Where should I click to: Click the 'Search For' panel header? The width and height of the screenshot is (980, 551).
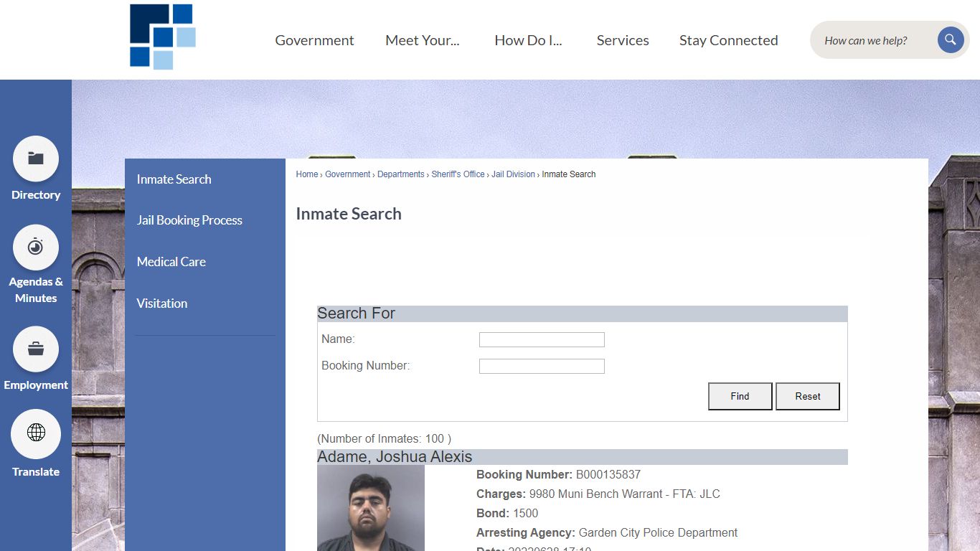coord(582,314)
